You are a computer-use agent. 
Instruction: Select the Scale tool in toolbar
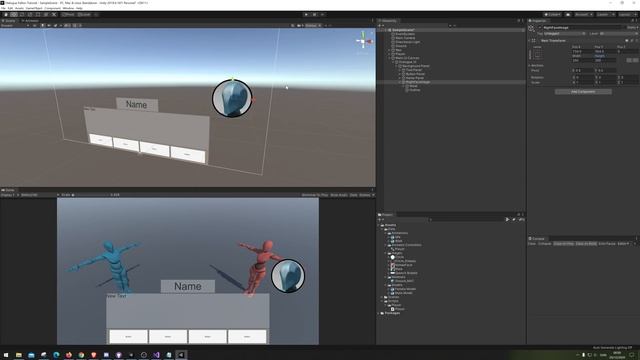coord(30,14)
